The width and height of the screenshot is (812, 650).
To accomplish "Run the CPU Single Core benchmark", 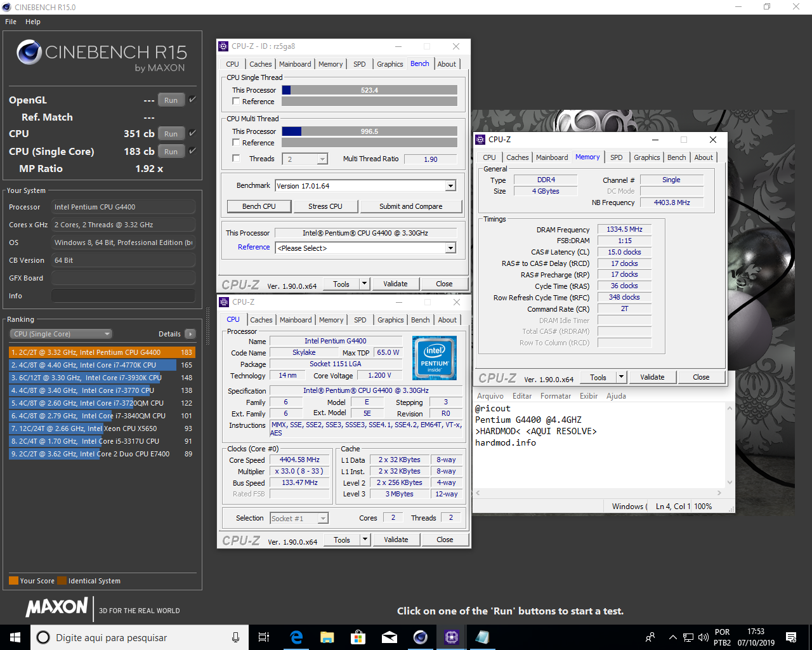I will (x=171, y=152).
